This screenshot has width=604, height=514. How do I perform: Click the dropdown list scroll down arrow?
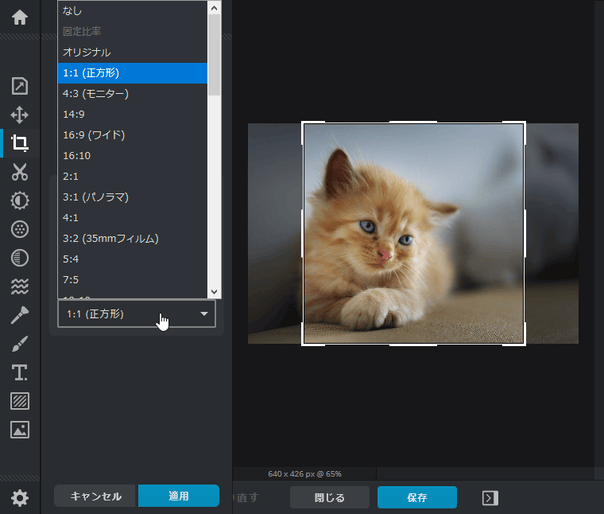click(x=214, y=292)
